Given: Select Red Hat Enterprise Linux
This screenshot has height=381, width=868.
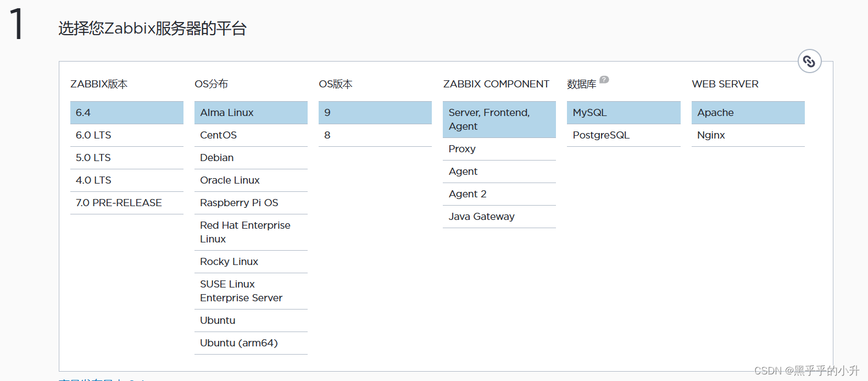Looking at the screenshot, I should click(251, 232).
